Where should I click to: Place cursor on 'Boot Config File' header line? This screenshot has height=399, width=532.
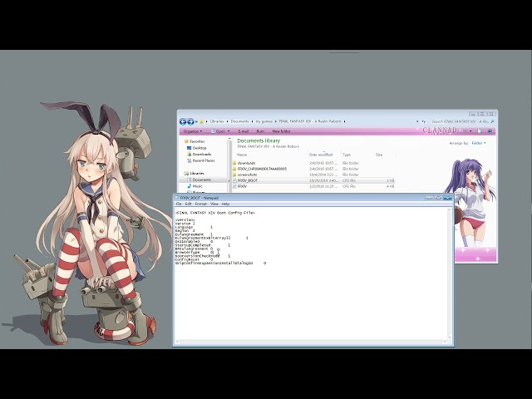[215, 213]
